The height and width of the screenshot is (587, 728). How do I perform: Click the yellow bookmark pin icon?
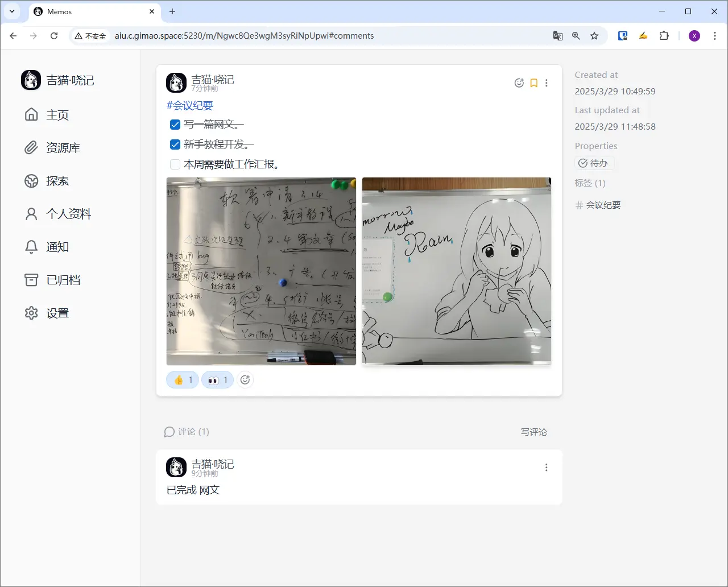click(533, 83)
